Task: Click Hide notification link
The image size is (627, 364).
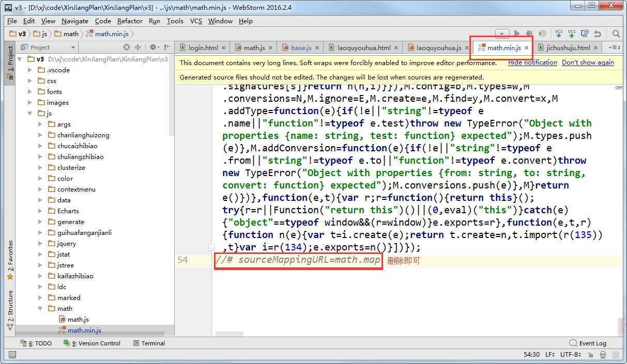Action: pos(532,62)
